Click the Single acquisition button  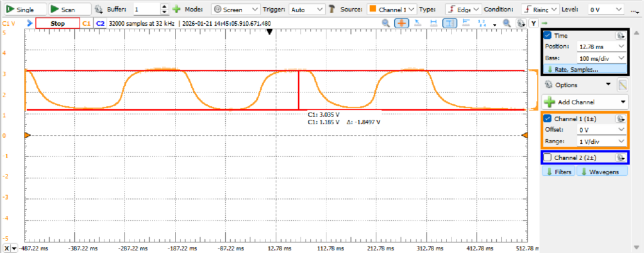tap(23, 9)
